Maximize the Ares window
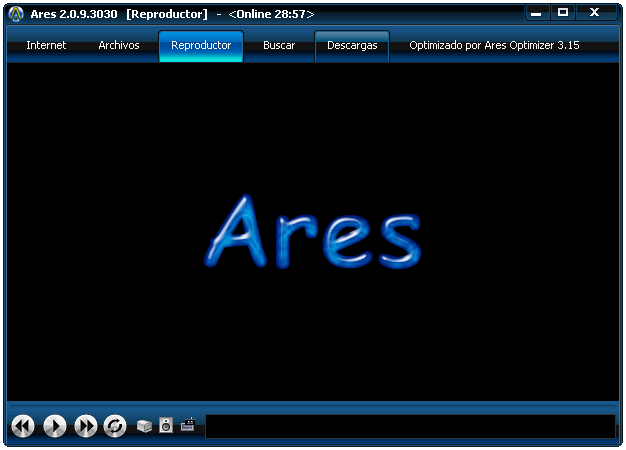 point(563,12)
